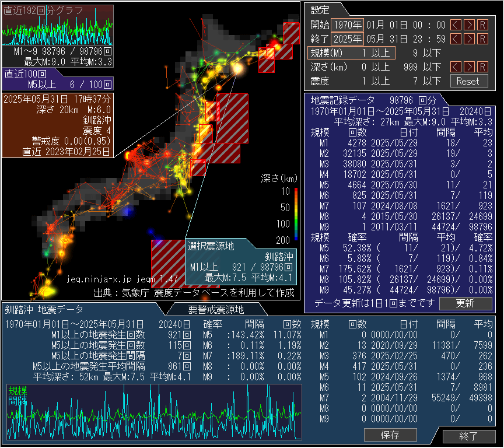The height and width of the screenshot is (448, 504).
Task: Reset end date with R button
Action: [x=482, y=39]
